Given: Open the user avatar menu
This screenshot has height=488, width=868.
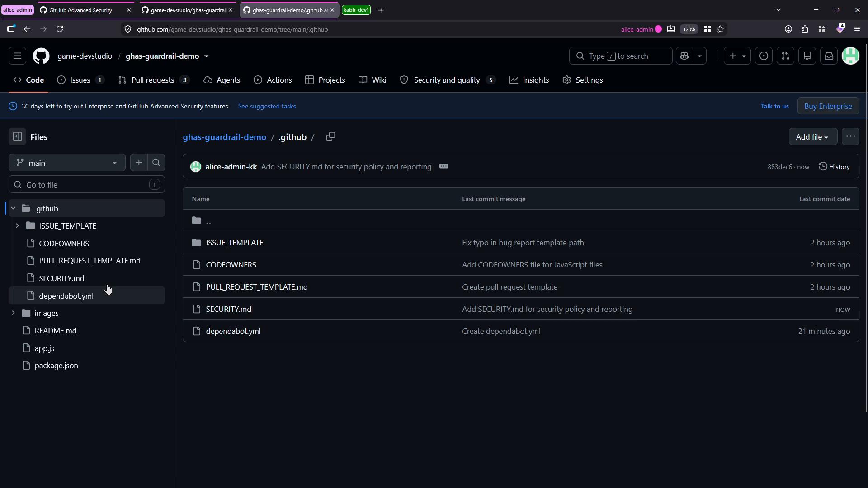Looking at the screenshot, I should click(x=850, y=56).
